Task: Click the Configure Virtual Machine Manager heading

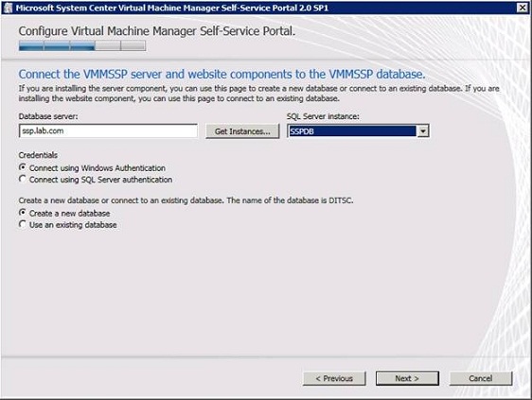Action: coord(157,31)
